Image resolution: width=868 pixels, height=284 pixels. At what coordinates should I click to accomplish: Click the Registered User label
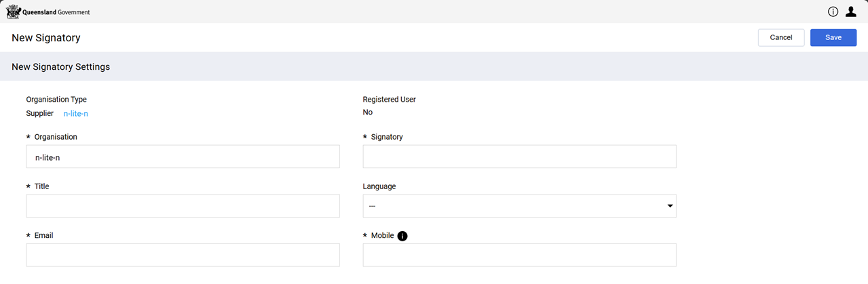pos(389,100)
